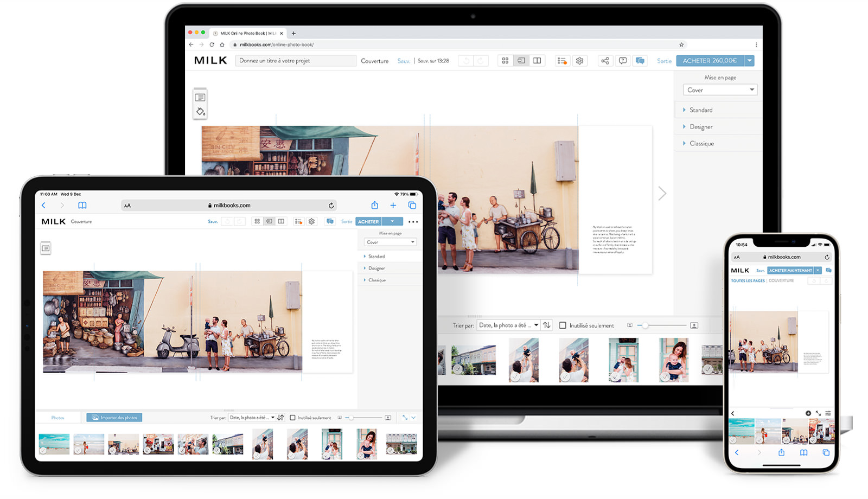Screen dimensions: 868x499
Task: Select paint bucket fill tool on laptop
Action: [200, 112]
